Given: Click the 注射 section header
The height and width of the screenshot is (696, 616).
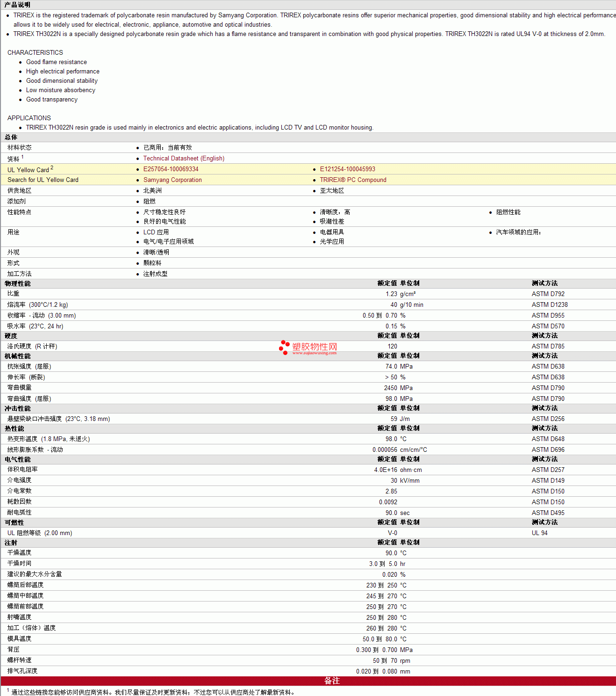Looking at the screenshot, I should click(11, 543).
